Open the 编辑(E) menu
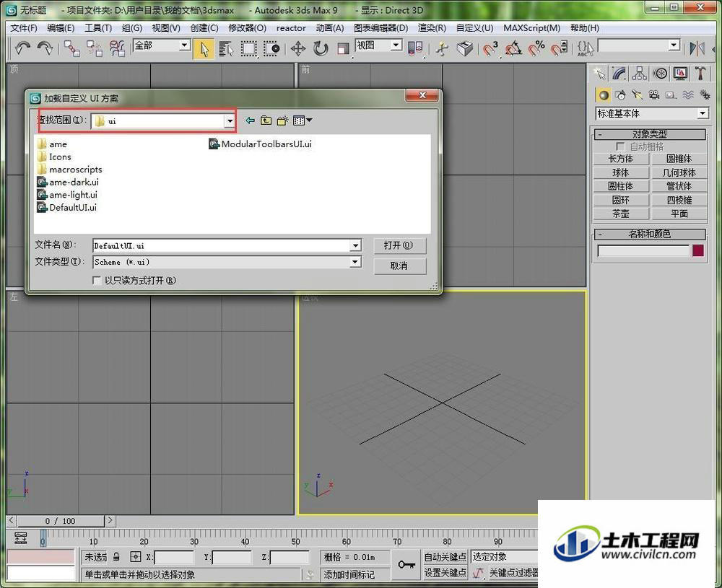 point(61,28)
